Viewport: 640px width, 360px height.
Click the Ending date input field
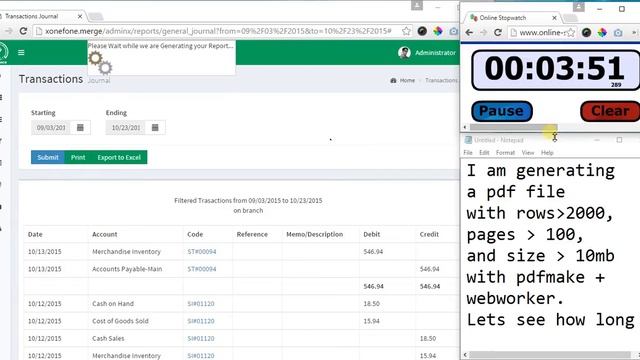(126, 128)
